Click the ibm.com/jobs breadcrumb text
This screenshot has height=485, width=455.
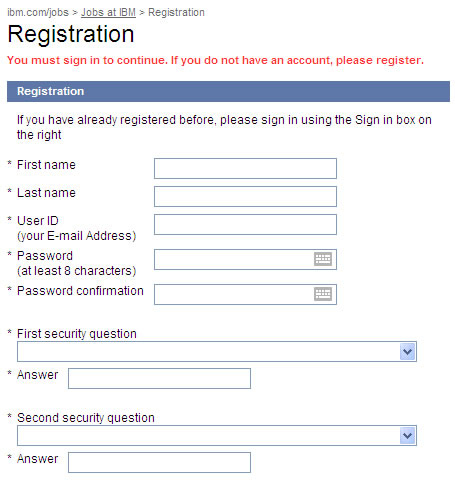click(38, 12)
